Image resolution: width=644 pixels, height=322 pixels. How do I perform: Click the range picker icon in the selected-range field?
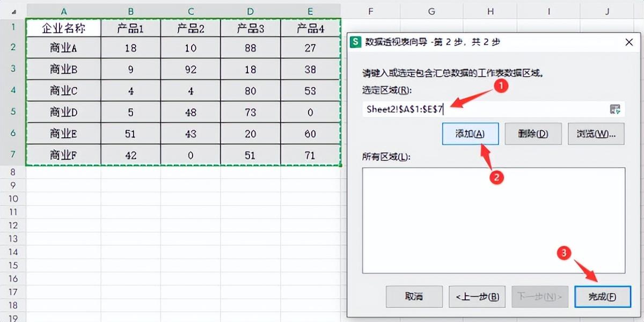pos(615,109)
